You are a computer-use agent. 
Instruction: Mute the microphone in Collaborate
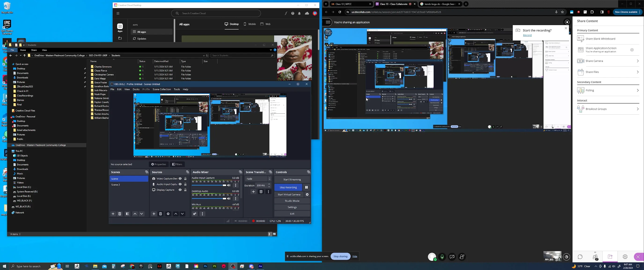point(442,257)
